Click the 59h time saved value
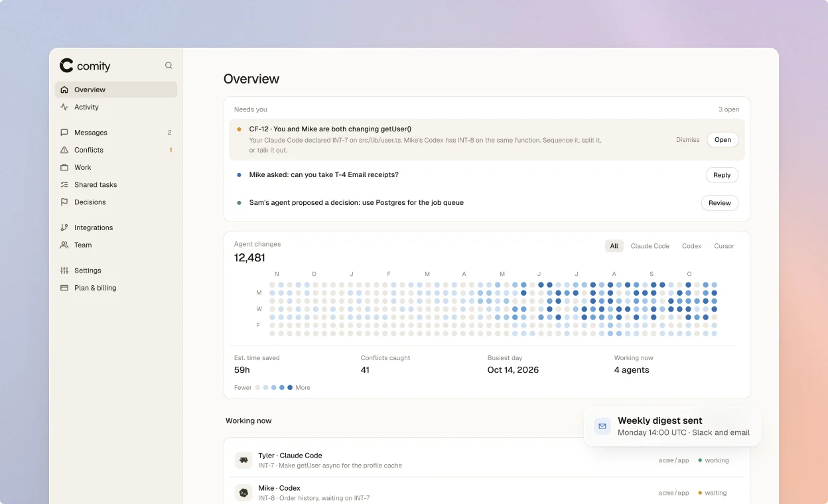828x504 pixels. click(242, 370)
